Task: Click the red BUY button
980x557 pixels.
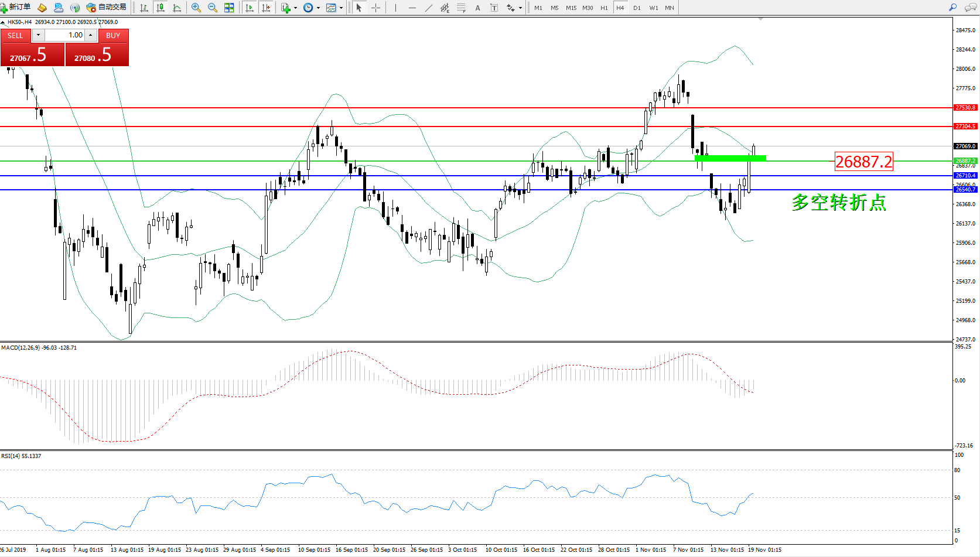Action: pyautogui.click(x=113, y=36)
